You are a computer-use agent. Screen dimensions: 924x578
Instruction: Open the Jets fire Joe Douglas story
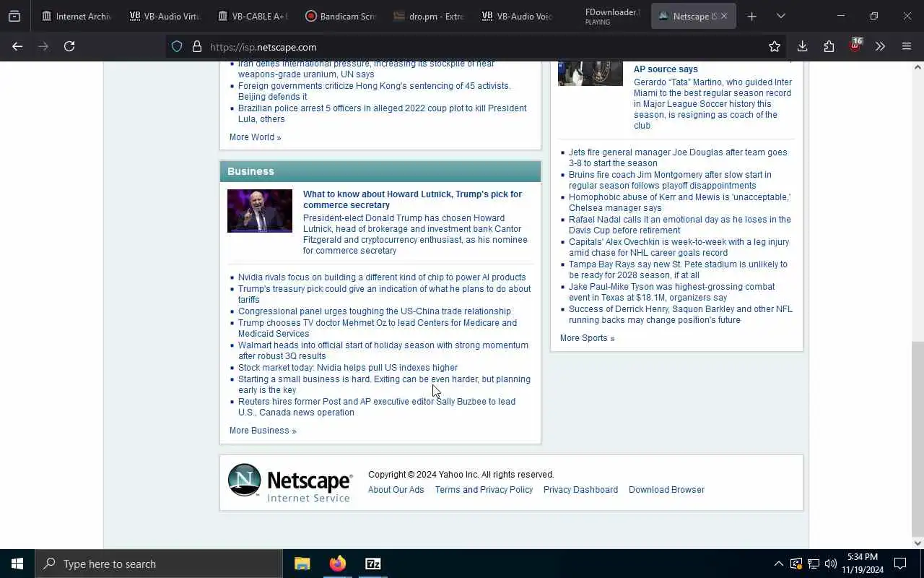pos(678,158)
